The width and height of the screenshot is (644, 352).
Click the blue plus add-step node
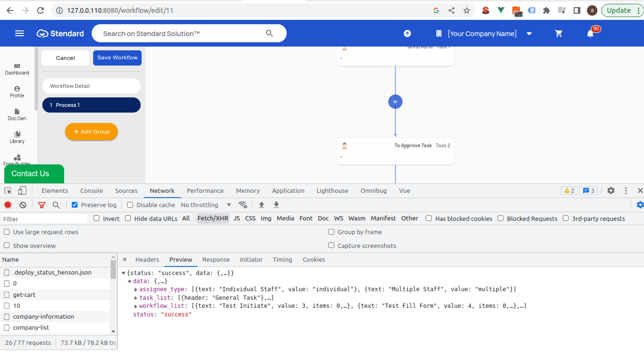pyautogui.click(x=395, y=101)
